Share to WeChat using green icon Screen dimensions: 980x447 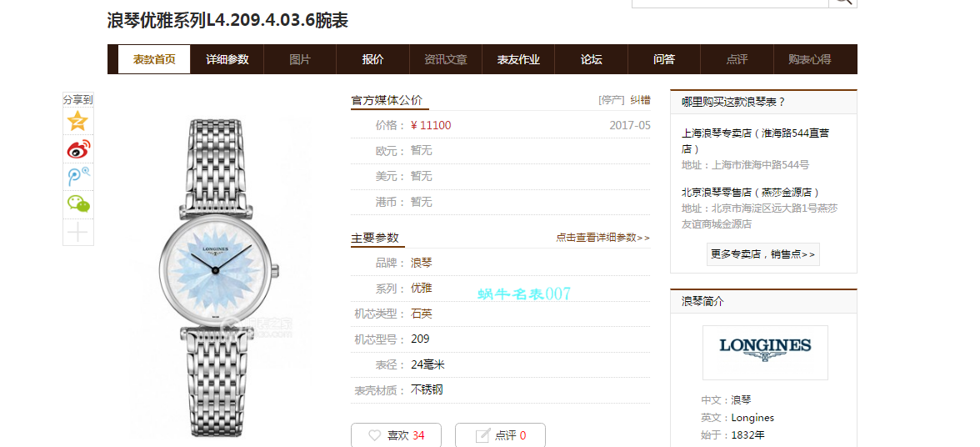click(x=78, y=203)
